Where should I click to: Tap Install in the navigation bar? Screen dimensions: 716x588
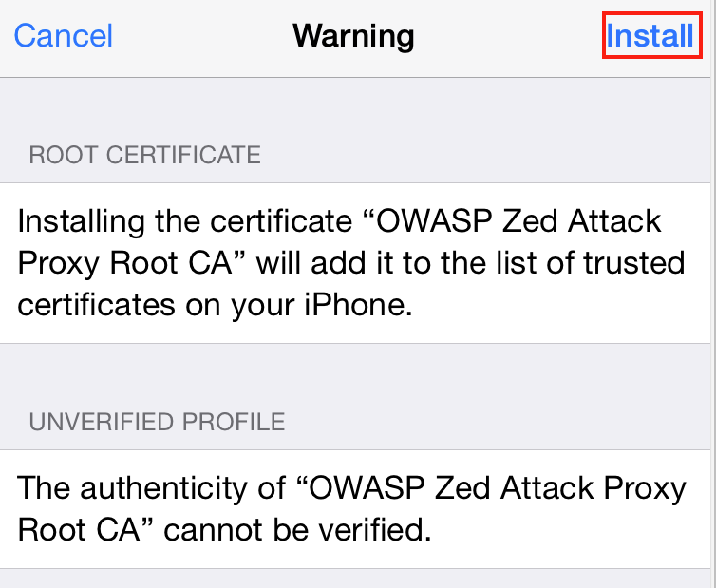tap(650, 36)
